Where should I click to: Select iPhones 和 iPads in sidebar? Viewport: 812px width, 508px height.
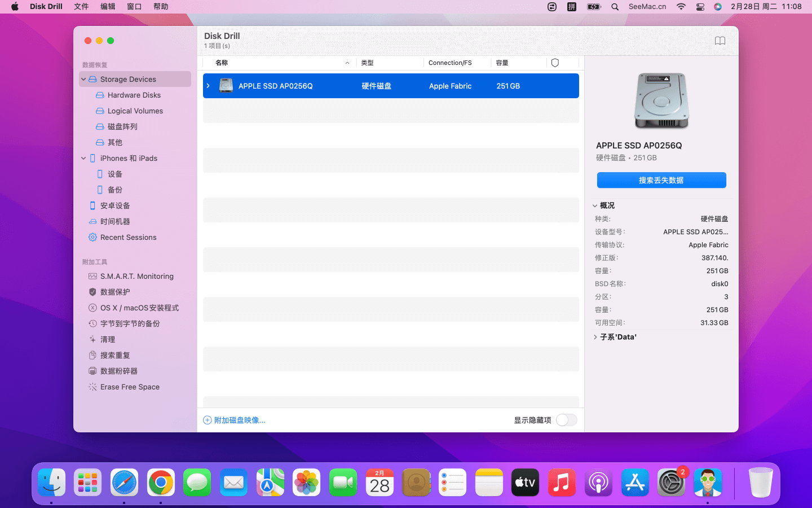129,158
